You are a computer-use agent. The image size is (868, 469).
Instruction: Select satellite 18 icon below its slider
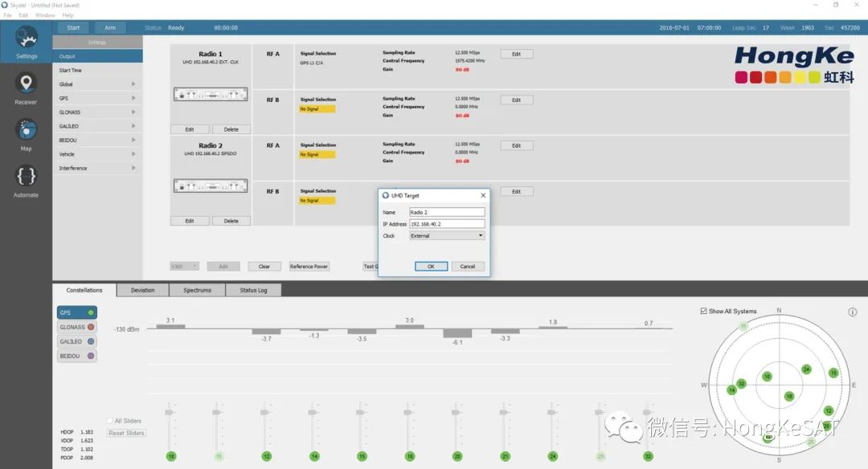(410, 456)
